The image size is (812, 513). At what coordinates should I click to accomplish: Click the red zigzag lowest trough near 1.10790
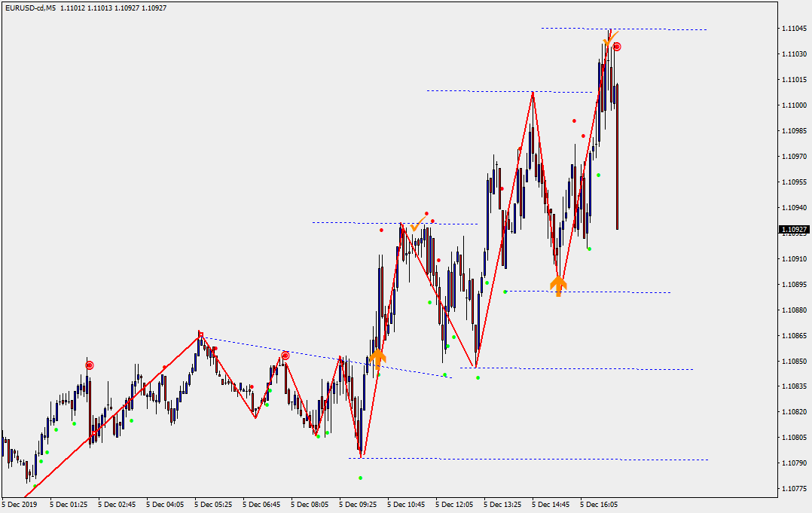362,457
